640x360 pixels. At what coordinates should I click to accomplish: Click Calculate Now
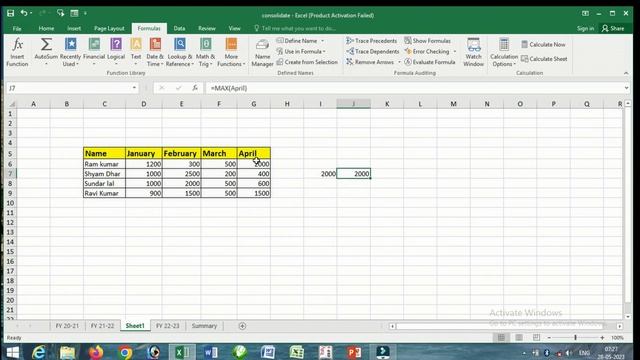(543, 44)
